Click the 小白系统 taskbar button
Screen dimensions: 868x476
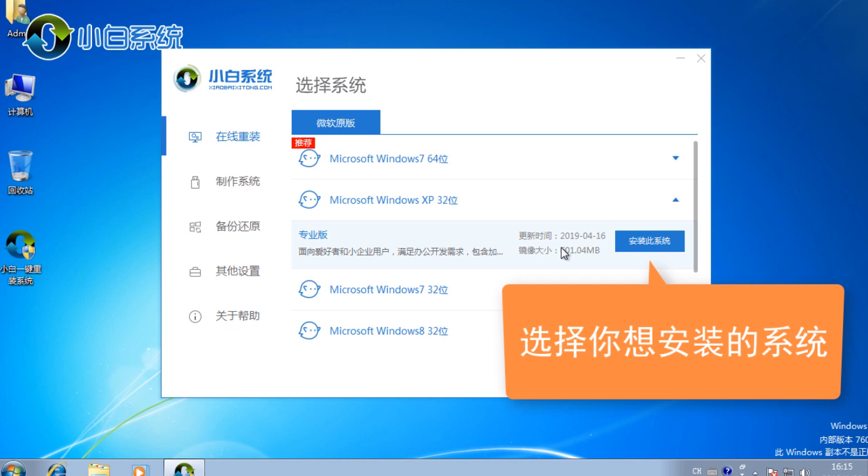pos(184,468)
